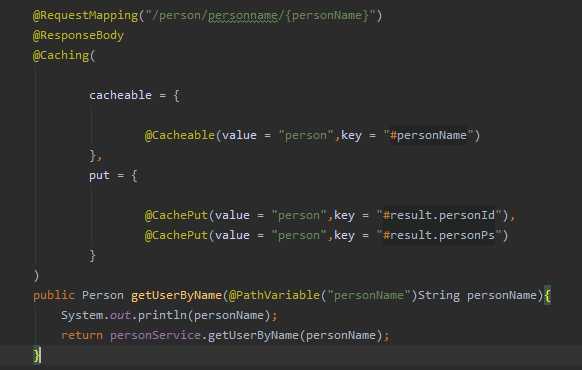Click the put attribute name
The image size is (582, 370).
click(99, 175)
